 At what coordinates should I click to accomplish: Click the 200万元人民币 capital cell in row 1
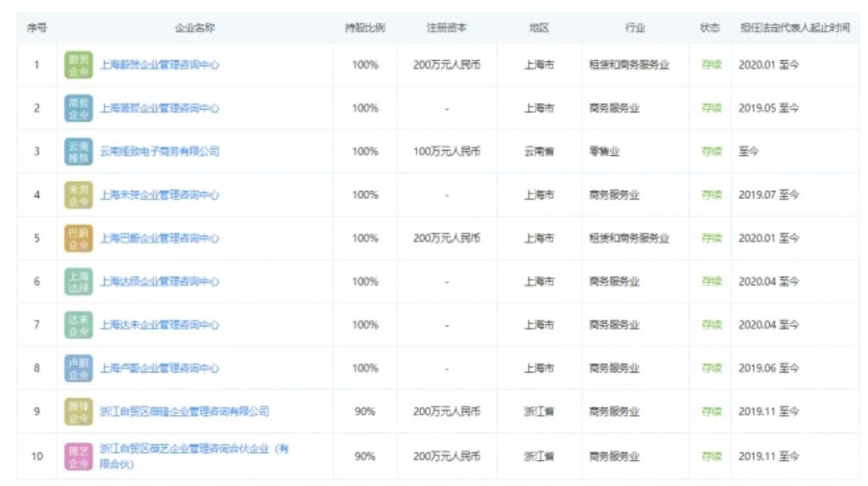(x=446, y=64)
